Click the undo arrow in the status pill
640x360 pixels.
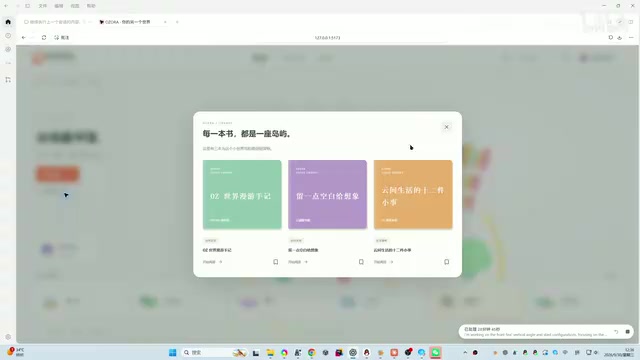[x=616, y=331]
